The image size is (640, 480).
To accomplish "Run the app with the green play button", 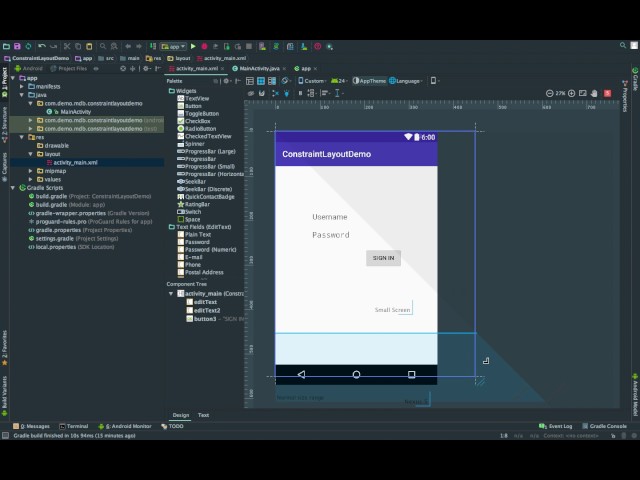I will pyautogui.click(x=193, y=47).
